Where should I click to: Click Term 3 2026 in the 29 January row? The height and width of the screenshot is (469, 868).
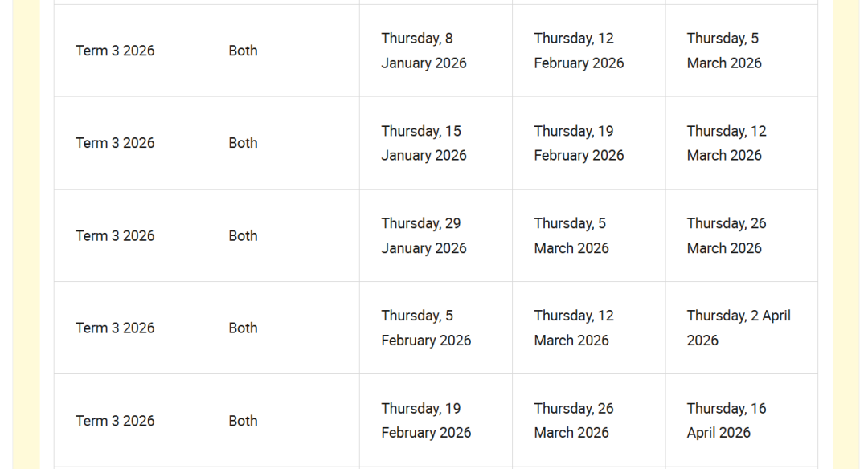pyautogui.click(x=115, y=235)
